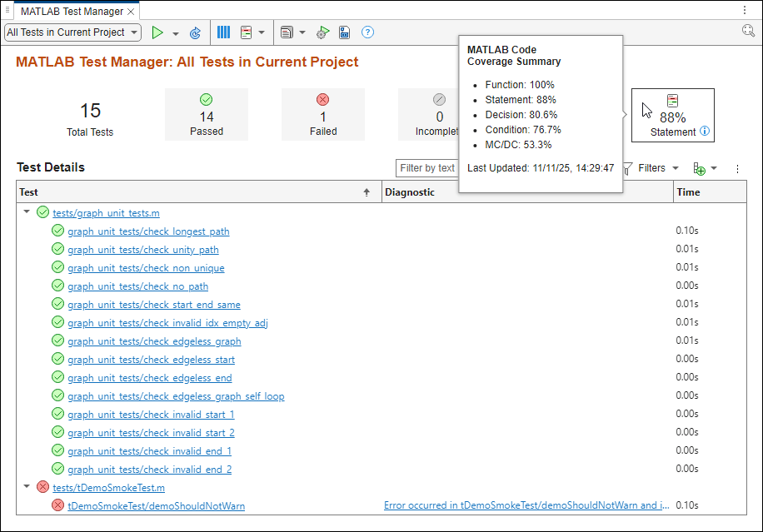Open dropdown arrow beside add column icon
The image size is (763, 532).
point(714,168)
